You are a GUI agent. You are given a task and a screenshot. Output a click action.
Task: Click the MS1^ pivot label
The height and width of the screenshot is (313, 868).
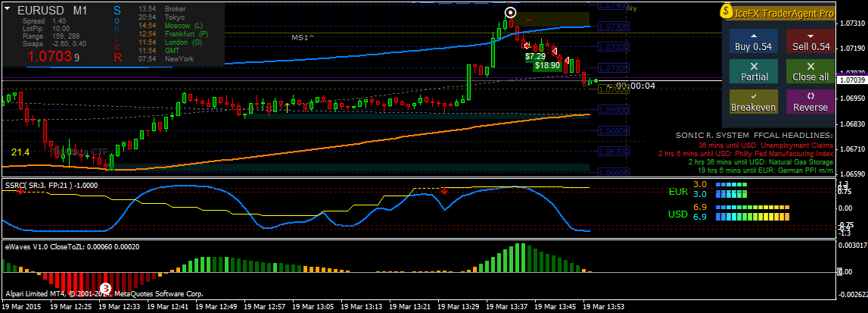tap(302, 37)
